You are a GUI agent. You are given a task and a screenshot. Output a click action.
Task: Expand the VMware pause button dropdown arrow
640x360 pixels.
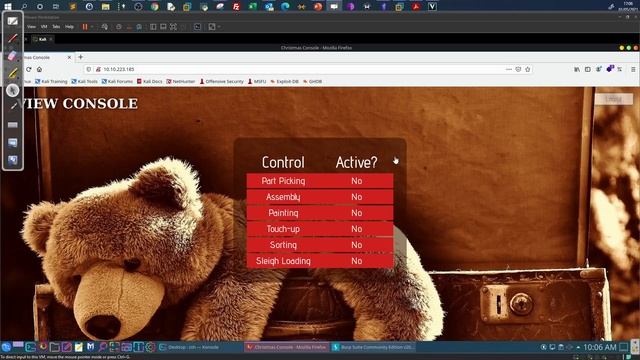[92, 27]
